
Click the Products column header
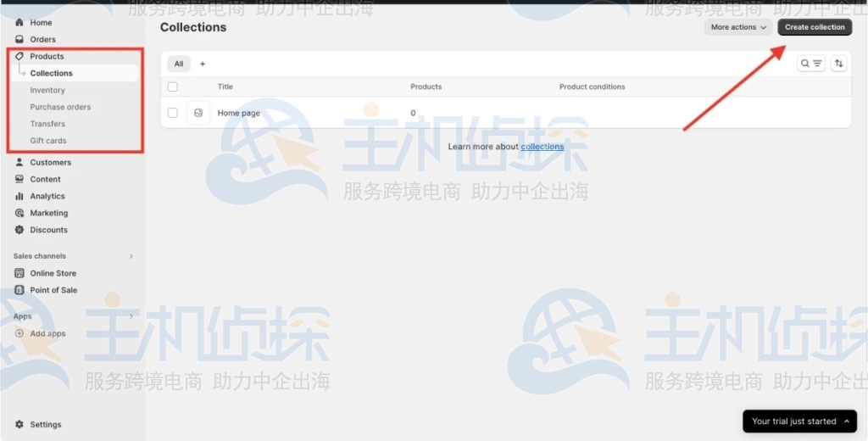tap(426, 87)
